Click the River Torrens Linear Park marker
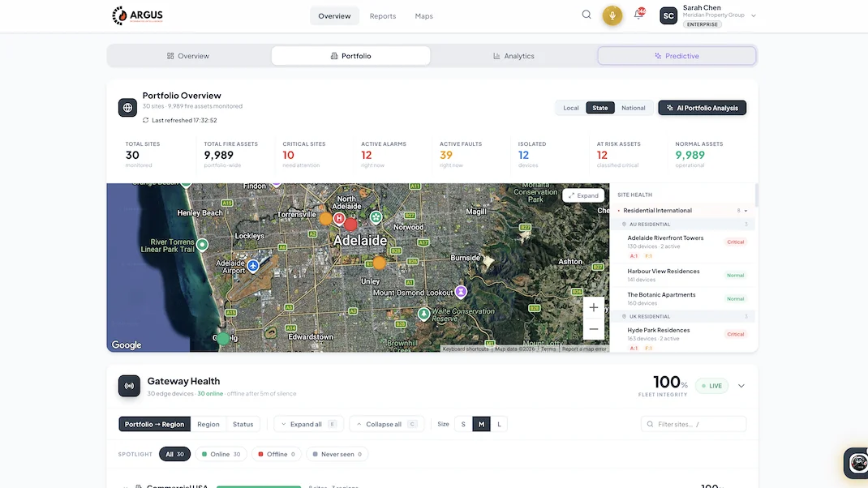 point(203,244)
